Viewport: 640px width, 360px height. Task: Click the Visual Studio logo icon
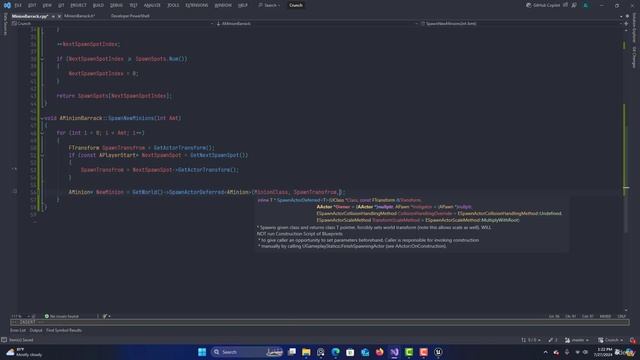(x=7, y=5)
